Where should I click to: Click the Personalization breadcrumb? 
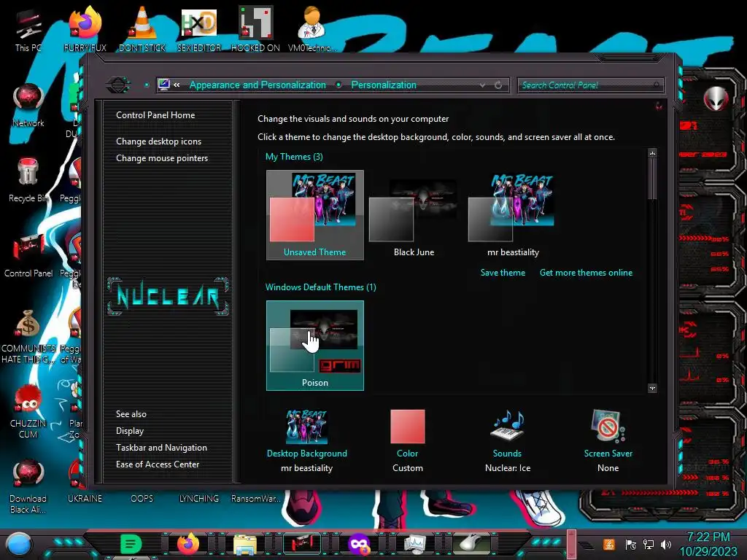(x=384, y=85)
